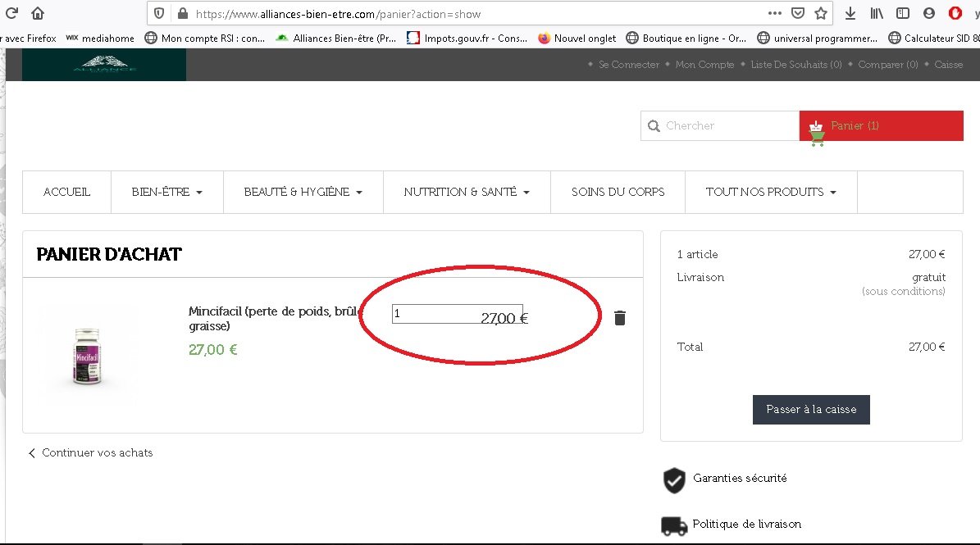Open the Mincifacil product title link
980x545 pixels.
(x=273, y=318)
